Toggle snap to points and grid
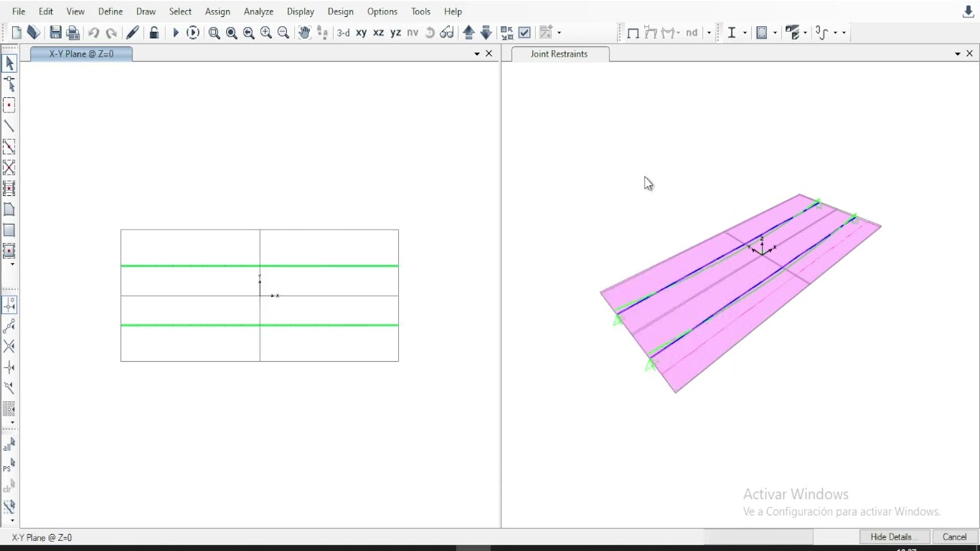Image resolution: width=980 pixels, height=551 pixels. click(x=9, y=305)
